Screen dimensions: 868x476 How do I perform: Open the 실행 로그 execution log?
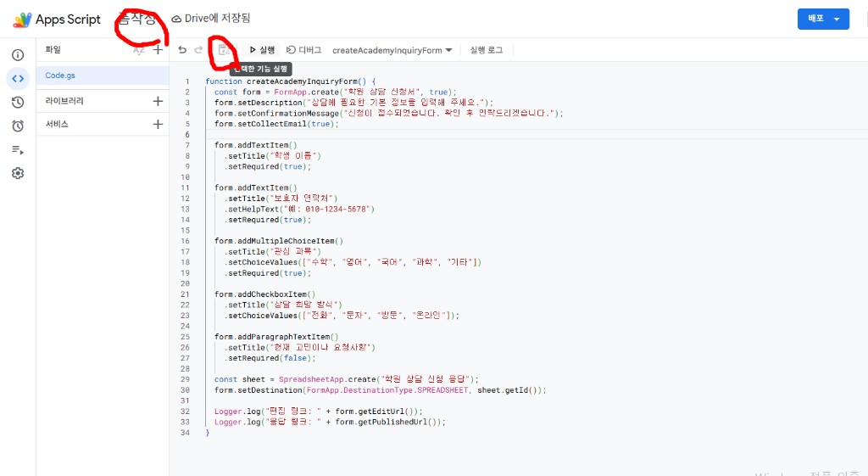click(x=486, y=50)
